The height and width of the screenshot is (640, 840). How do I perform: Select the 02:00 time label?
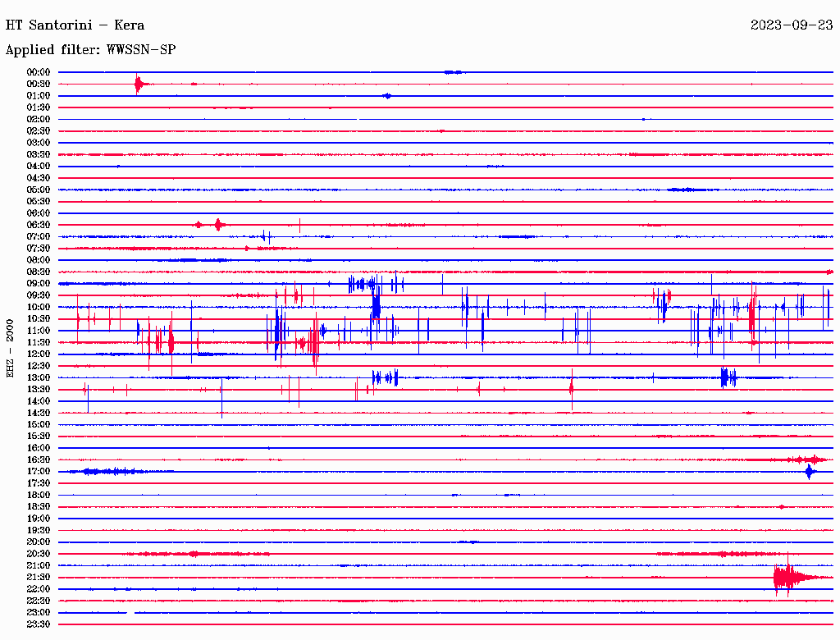click(x=39, y=119)
